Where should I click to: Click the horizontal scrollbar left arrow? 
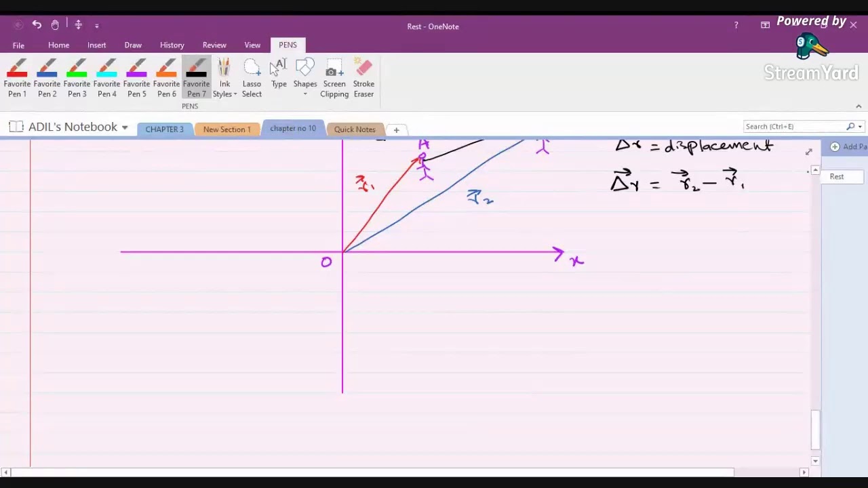tap(5, 472)
